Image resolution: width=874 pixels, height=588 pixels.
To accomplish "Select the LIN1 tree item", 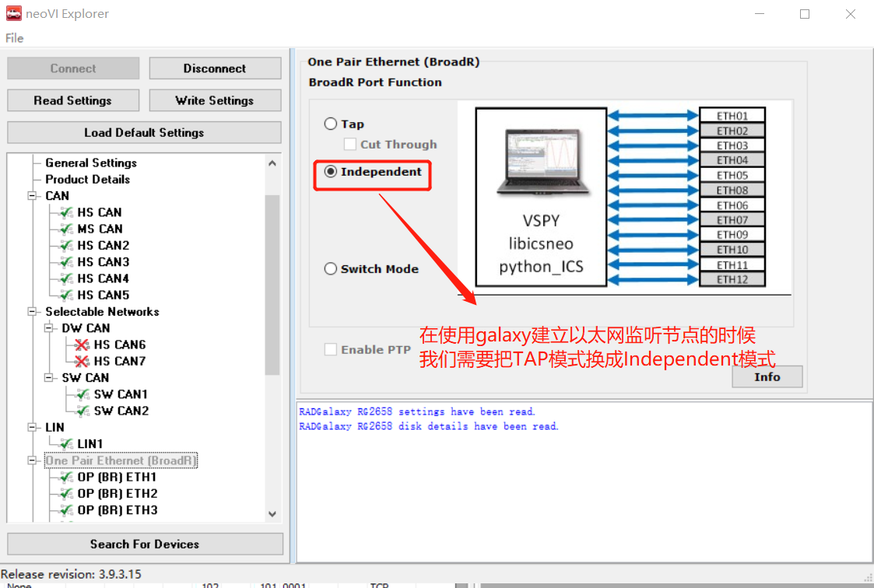I will pyautogui.click(x=90, y=444).
